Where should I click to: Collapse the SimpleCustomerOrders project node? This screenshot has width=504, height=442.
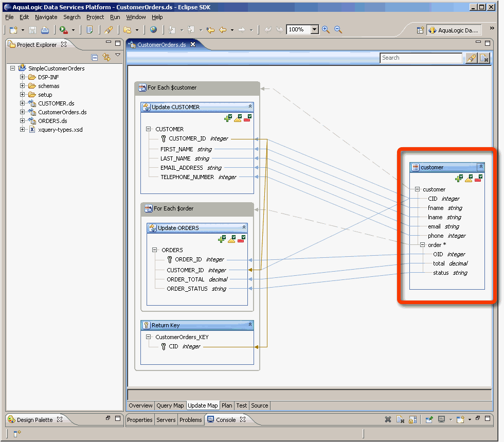pyautogui.click(x=12, y=68)
